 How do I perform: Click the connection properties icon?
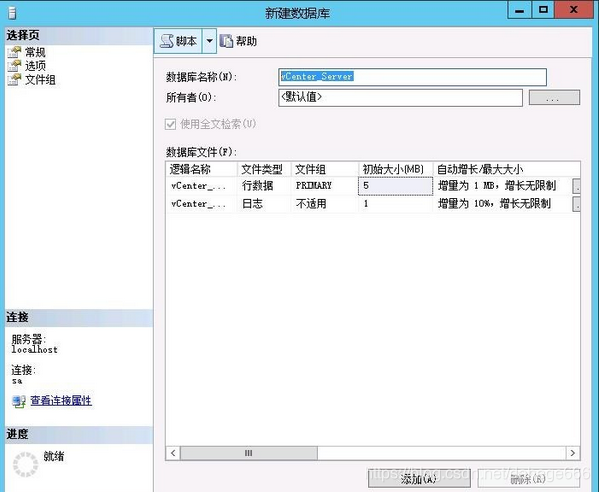click(19, 401)
